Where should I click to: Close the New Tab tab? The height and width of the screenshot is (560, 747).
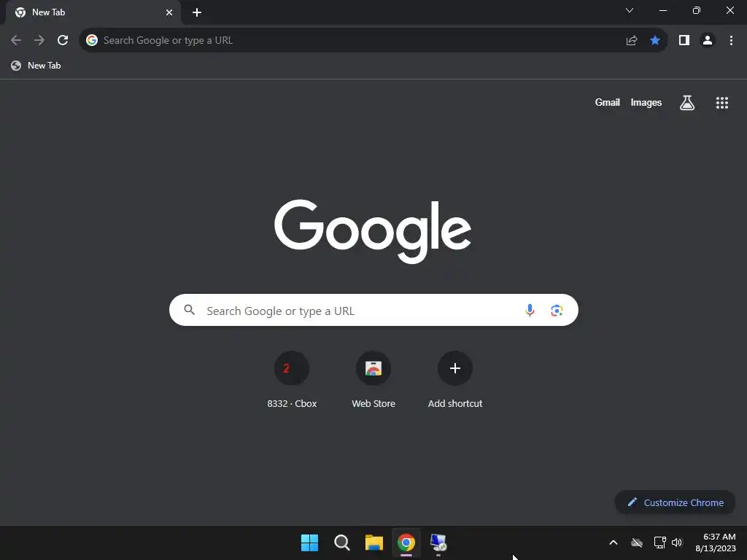[169, 12]
